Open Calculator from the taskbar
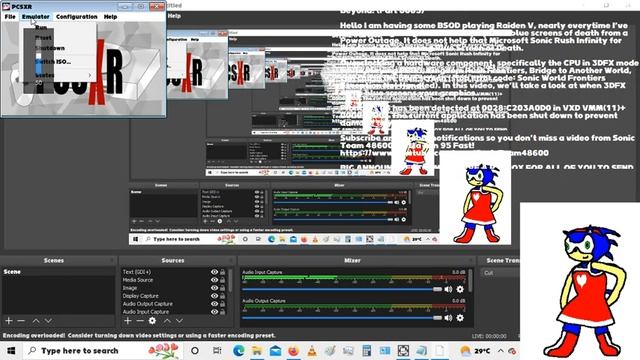 coord(367,351)
